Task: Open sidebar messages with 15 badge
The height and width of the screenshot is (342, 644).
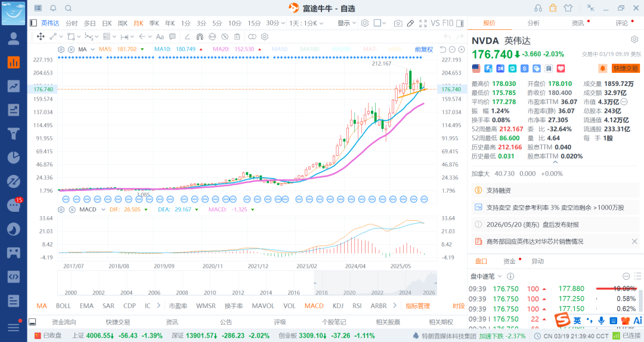Action: (14, 205)
